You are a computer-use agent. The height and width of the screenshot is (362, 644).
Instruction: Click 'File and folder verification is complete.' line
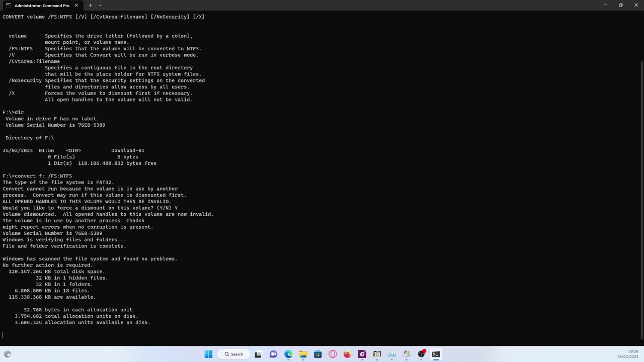[64, 246]
